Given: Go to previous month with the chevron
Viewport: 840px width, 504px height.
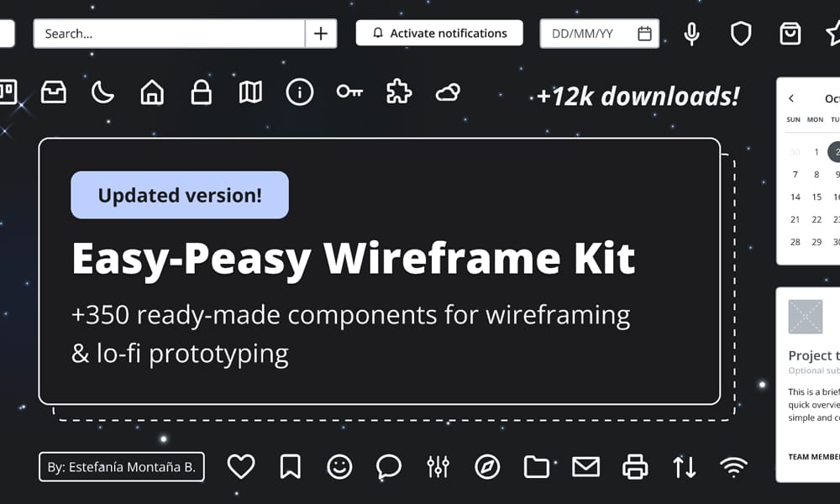Looking at the screenshot, I should point(790,98).
